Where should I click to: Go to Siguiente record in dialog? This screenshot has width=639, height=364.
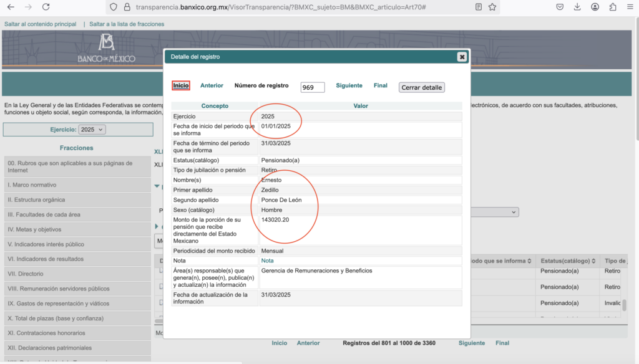[x=349, y=85]
